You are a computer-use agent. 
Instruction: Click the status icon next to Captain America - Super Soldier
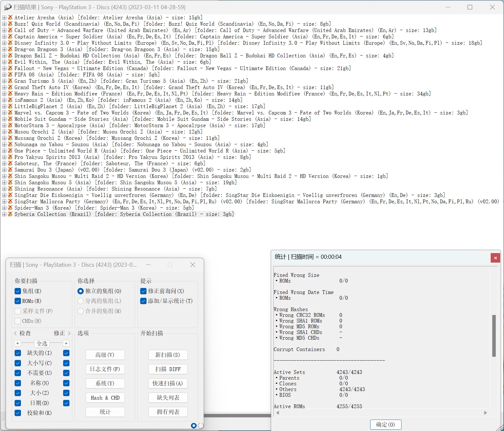coord(10,37)
